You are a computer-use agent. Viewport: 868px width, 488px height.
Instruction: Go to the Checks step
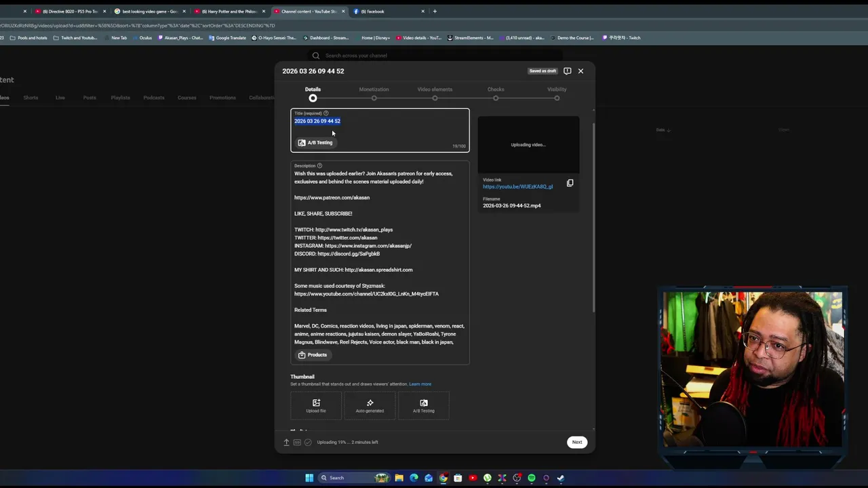coord(496,94)
